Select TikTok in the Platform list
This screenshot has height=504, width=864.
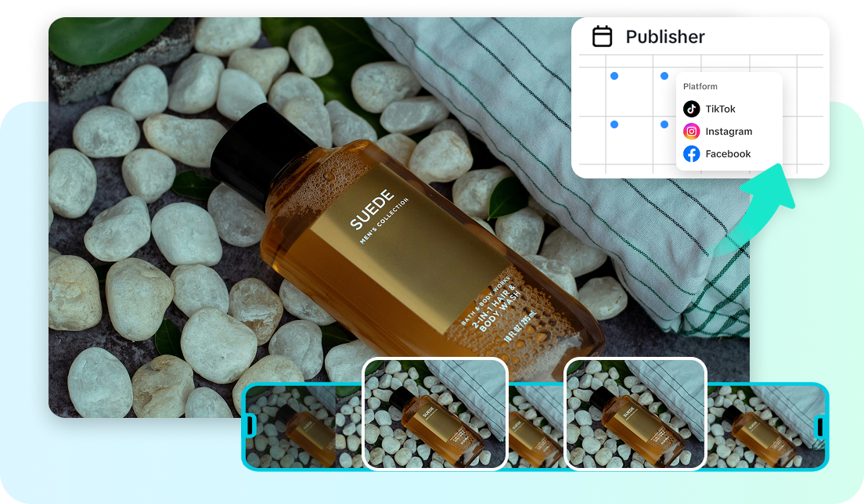pyautogui.click(x=710, y=109)
